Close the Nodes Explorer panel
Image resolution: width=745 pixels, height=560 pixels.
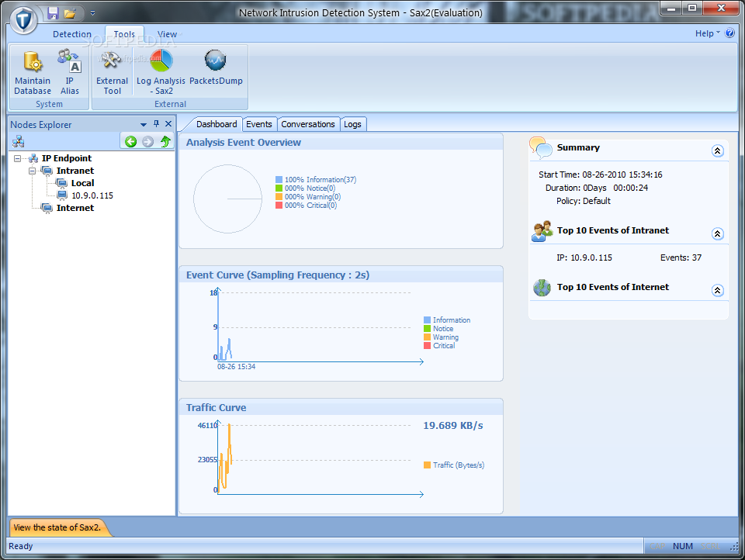pyautogui.click(x=168, y=124)
